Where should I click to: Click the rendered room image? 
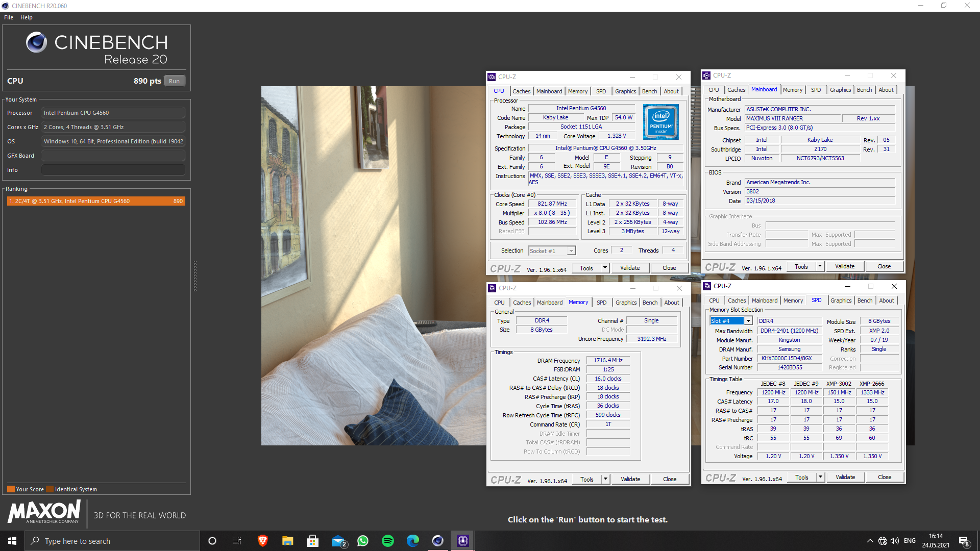click(374, 265)
